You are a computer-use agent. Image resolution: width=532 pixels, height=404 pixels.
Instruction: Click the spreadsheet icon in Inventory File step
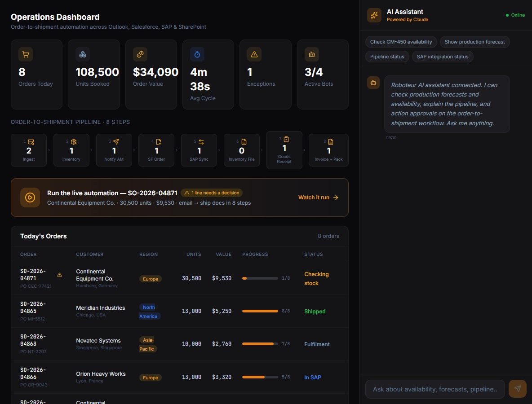pyautogui.click(x=244, y=142)
